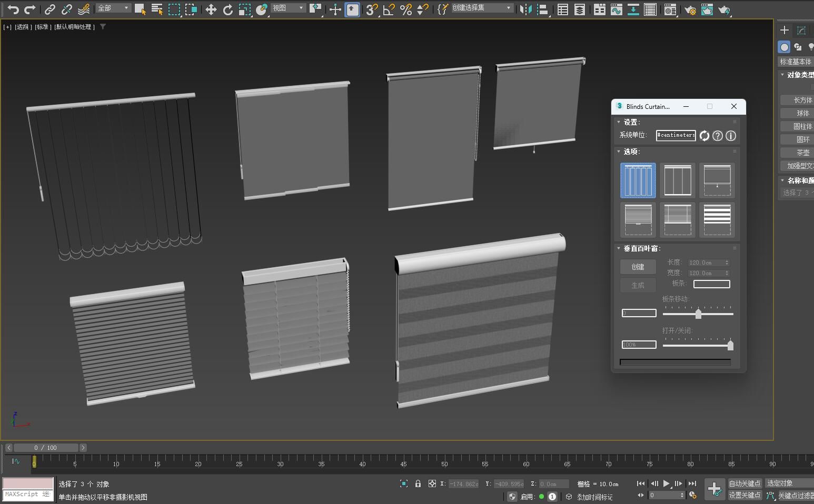Viewport: 814px width, 504px height.
Task: Select the Geometry category circle button
Action: point(785,47)
